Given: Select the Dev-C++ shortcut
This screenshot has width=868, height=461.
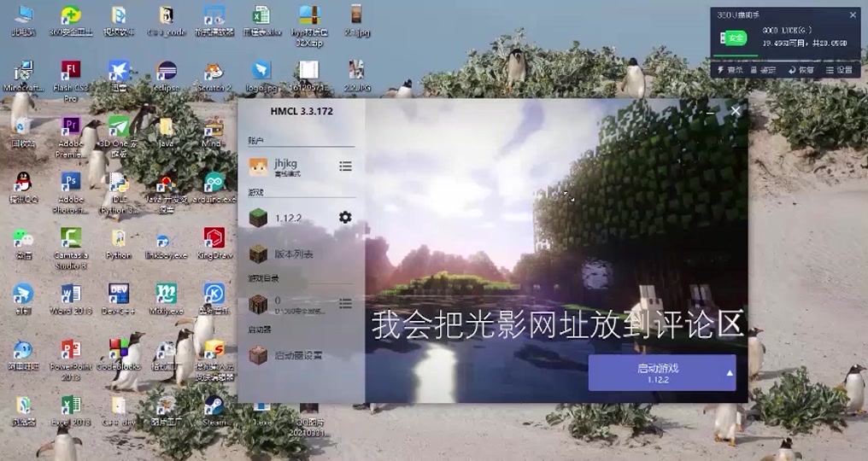Looking at the screenshot, I should click(x=119, y=299).
